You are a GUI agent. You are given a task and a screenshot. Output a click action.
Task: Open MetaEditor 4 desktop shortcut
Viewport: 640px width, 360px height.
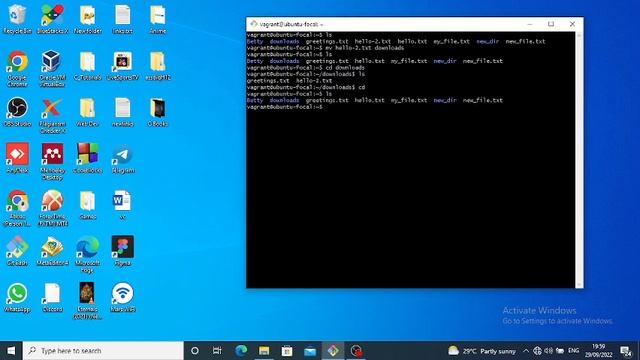[x=52, y=251]
